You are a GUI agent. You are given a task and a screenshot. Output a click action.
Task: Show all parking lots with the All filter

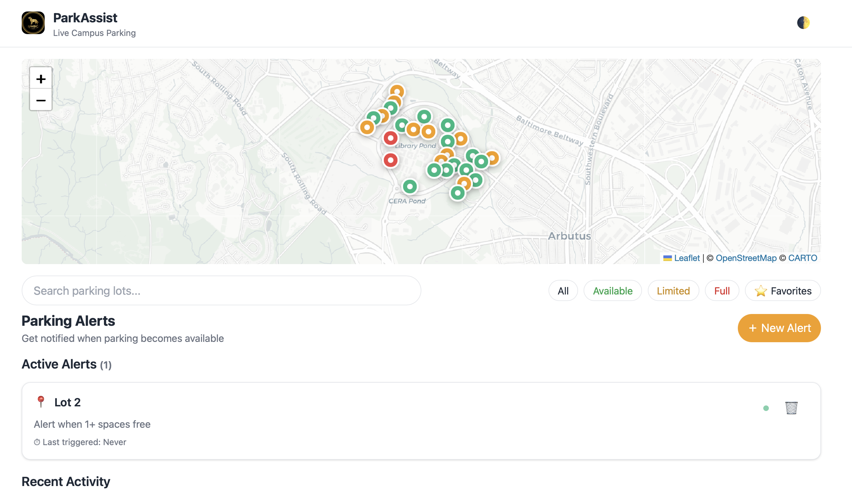pyautogui.click(x=563, y=291)
